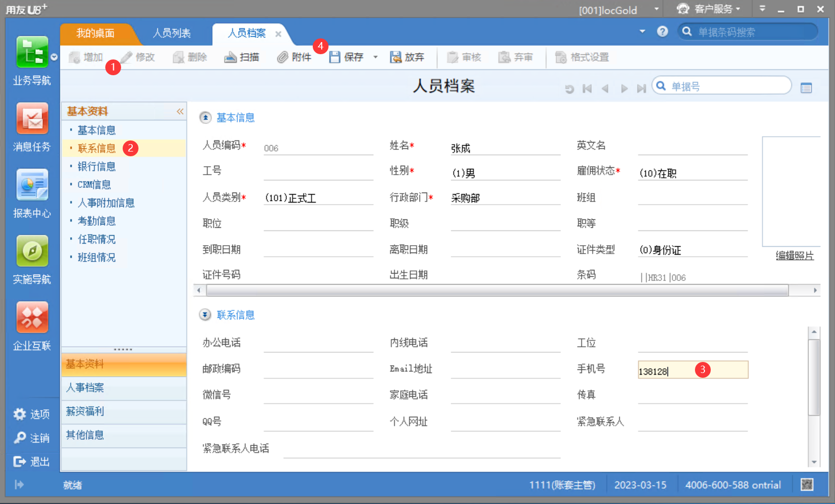
Task: Click the refresh icon beside navigation arrows
Action: click(569, 88)
